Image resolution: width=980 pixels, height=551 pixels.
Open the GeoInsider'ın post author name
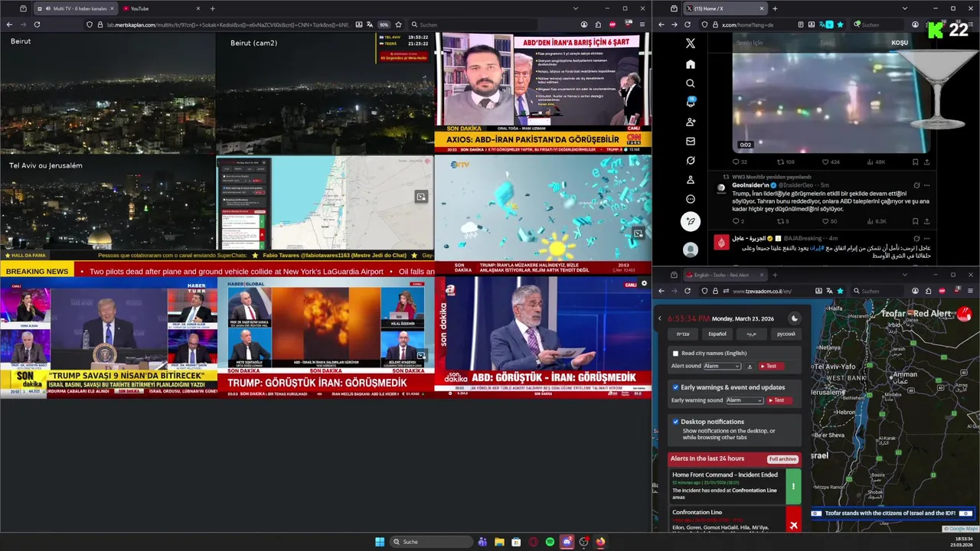pos(750,185)
